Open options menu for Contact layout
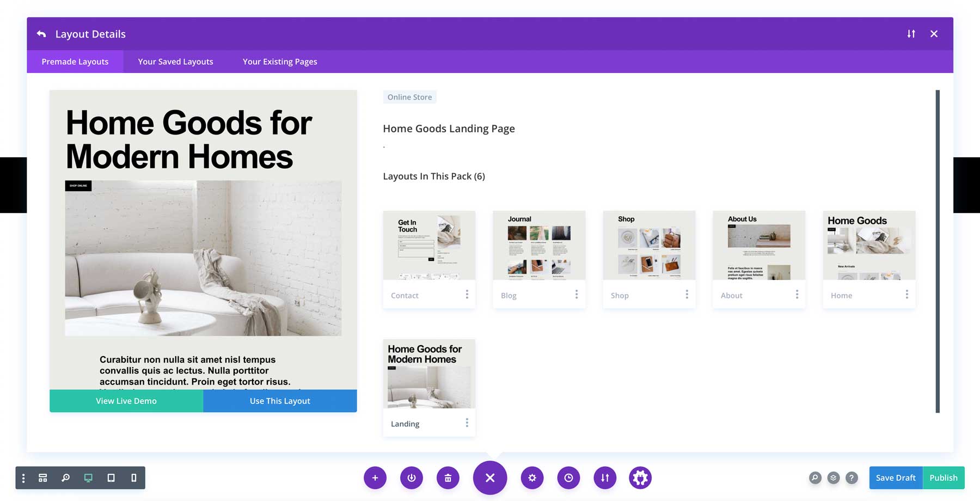 coord(467,294)
